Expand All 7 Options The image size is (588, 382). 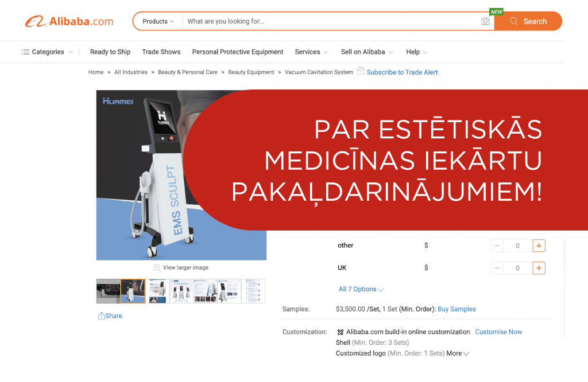pos(361,289)
